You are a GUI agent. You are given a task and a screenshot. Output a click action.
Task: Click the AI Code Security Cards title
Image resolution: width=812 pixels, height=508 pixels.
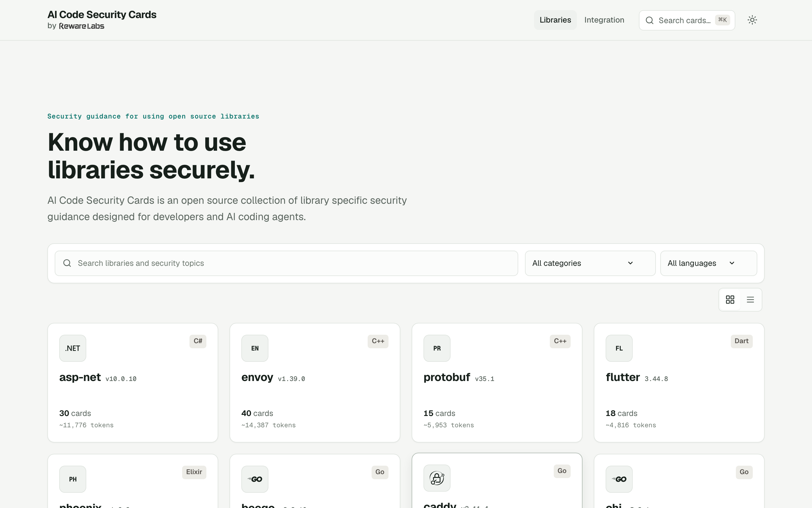(102, 14)
